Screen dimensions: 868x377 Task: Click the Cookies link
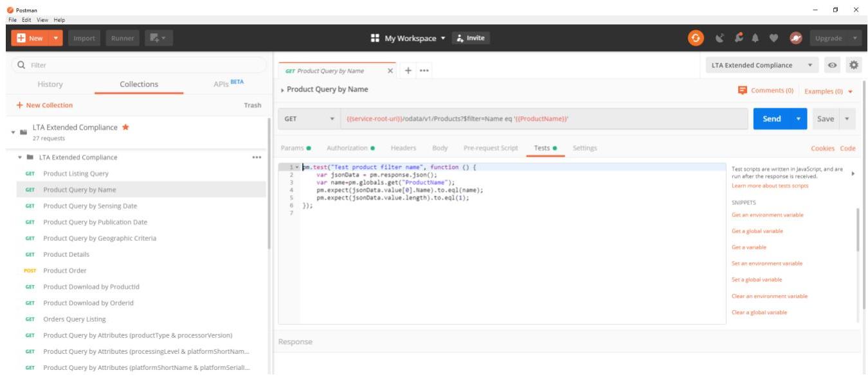(822, 148)
